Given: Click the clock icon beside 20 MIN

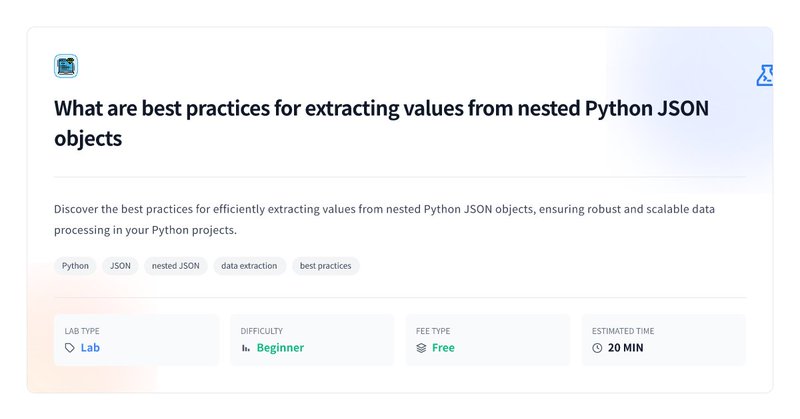Looking at the screenshot, I should tap(597, 348).
